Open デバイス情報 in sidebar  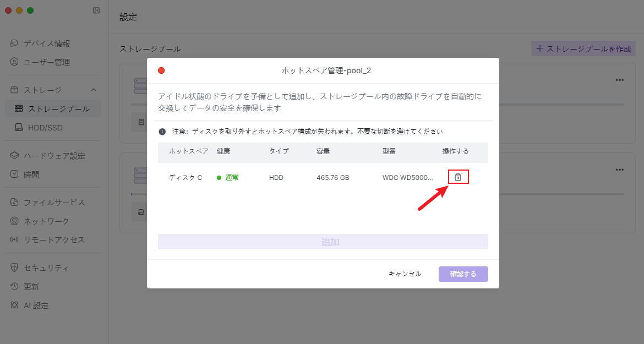click(x=47, y=43)
